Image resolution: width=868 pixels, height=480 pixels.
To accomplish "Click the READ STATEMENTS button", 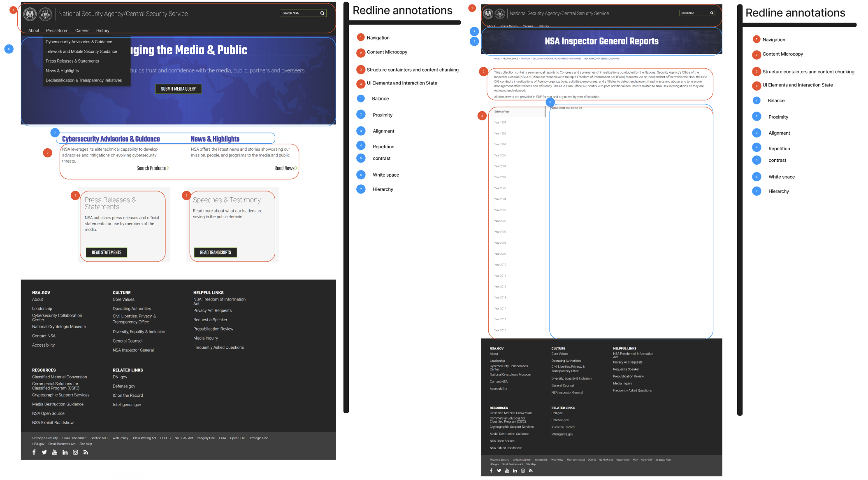I will click(106, 252).
